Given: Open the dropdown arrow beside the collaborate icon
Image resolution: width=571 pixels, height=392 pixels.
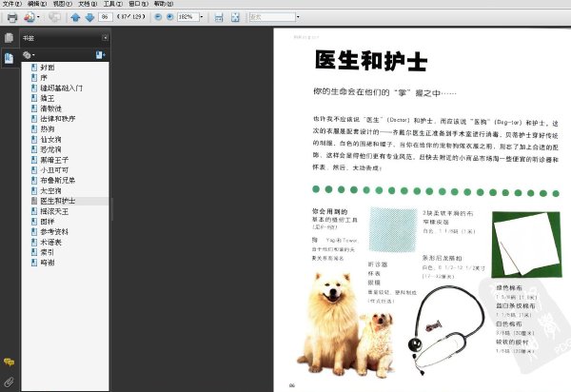Looking at the screenshot, I should (x=38, y=17).
